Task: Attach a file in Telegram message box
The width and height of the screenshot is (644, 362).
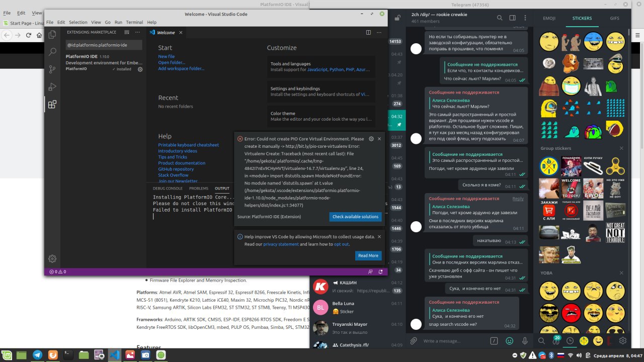Action: (x=414, y=341)
